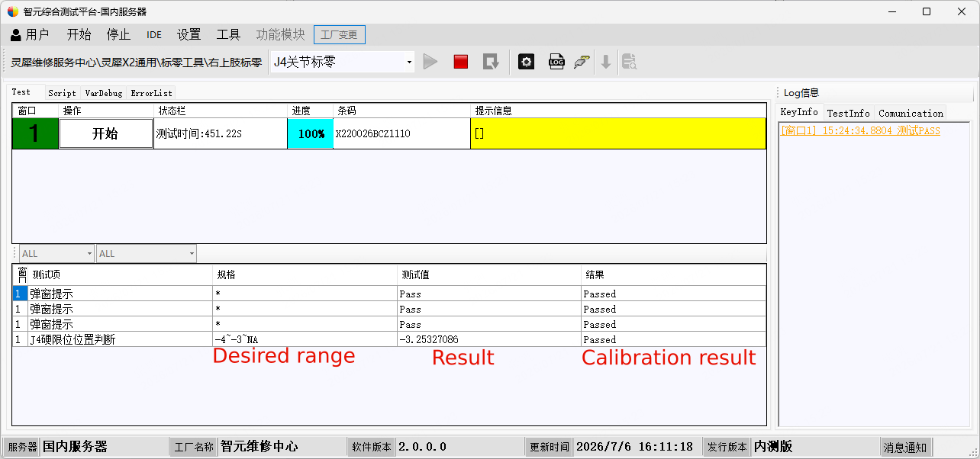Click the green window number 1 cell
980x459 pixels.
[34, 133]
